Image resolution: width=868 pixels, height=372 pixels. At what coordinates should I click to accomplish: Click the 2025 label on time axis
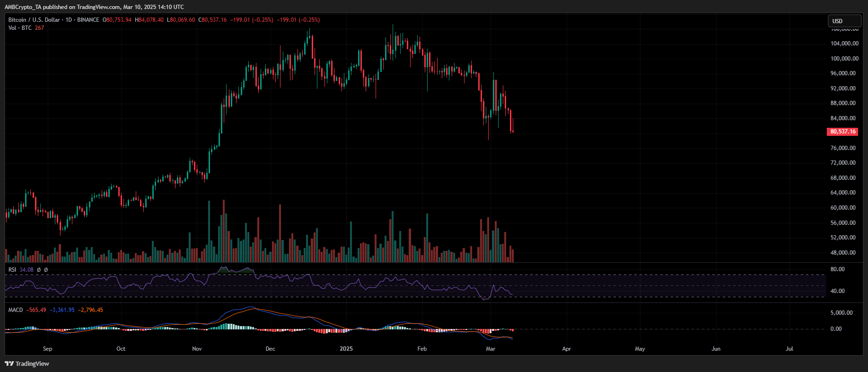pos(346,349)
